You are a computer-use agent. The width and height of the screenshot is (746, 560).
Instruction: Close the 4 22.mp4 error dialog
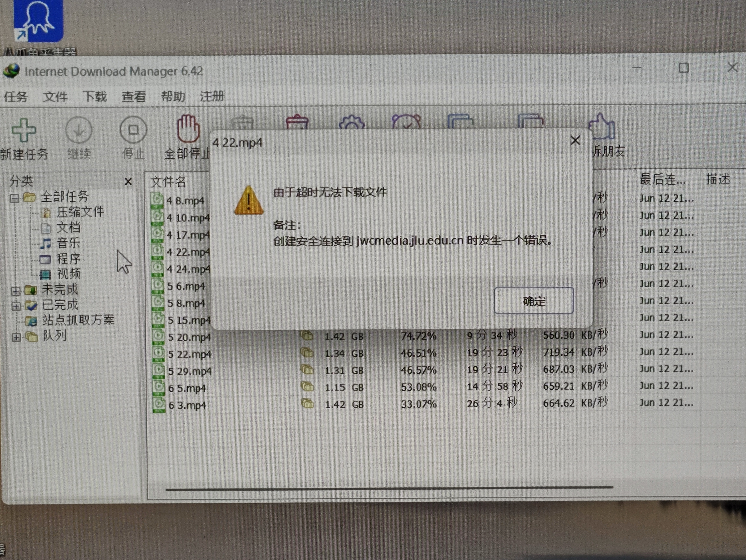(x=575, y=141)
